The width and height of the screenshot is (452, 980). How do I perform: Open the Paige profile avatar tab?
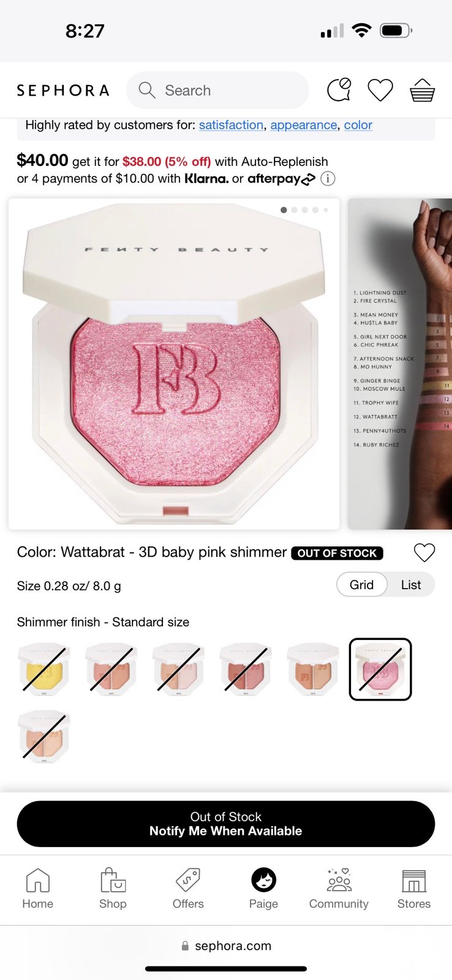pos(263,889)
